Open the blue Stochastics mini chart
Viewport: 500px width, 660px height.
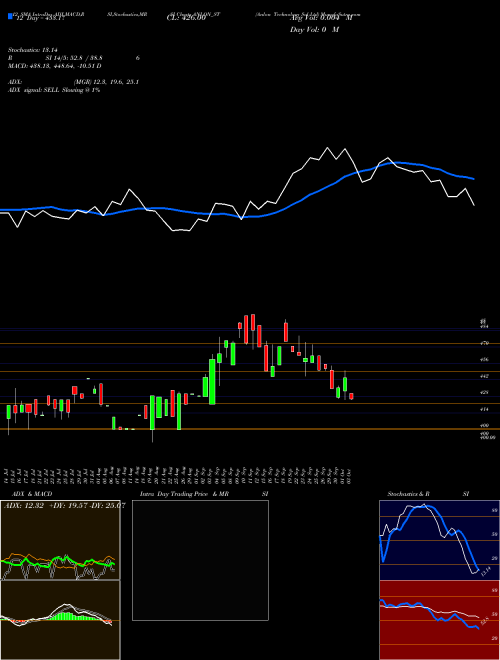coord(439,540)
